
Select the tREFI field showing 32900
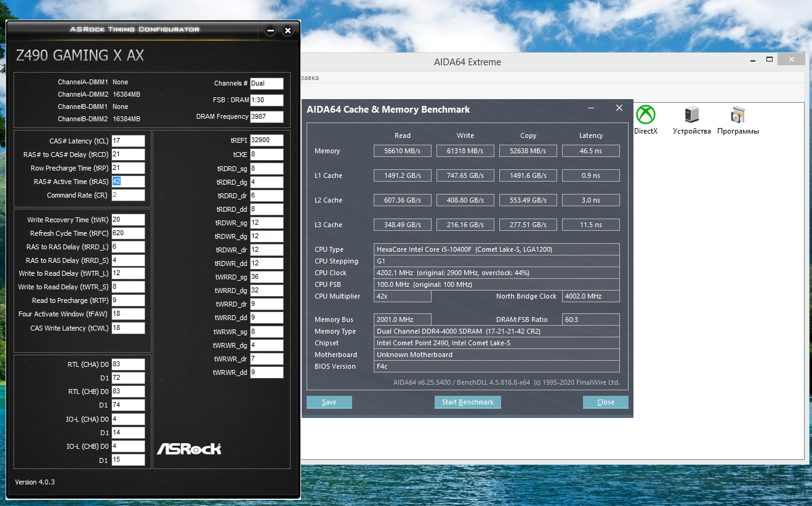click(x=267, y=140)
